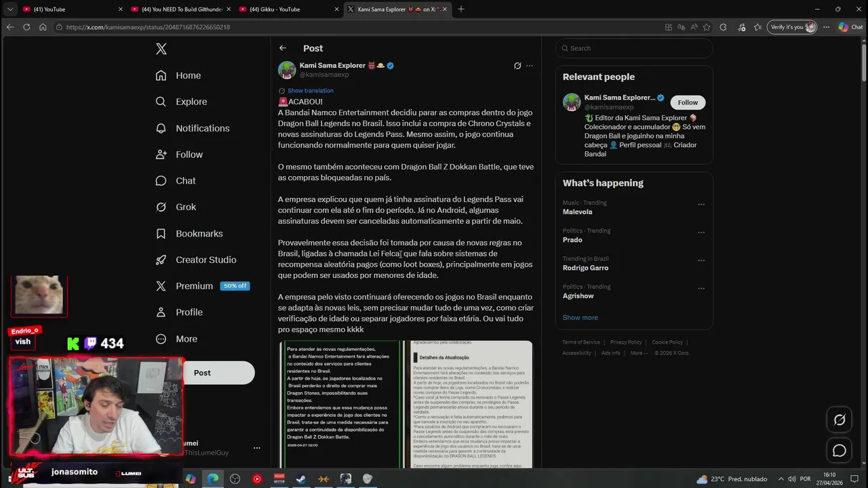This screenshot has width=868, height=488.
Task: Open the post's three-dot more menu
Action: click(530, 66)
